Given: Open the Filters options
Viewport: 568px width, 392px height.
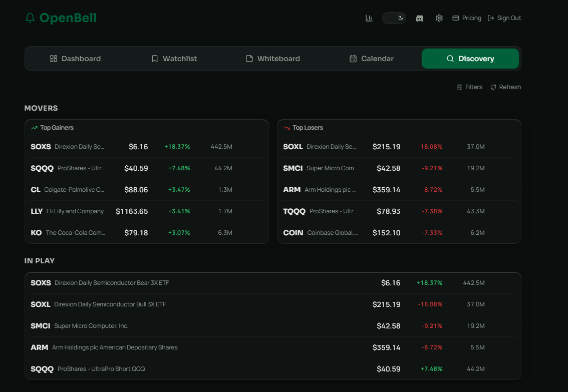Looking at the screenshot, I should pyautogui.click(x=469, y=87).
